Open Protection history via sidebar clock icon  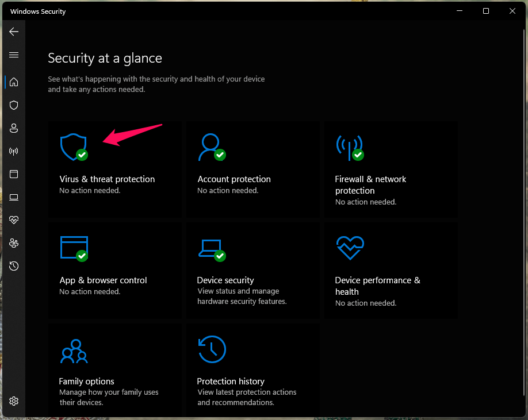coord(13,265)
